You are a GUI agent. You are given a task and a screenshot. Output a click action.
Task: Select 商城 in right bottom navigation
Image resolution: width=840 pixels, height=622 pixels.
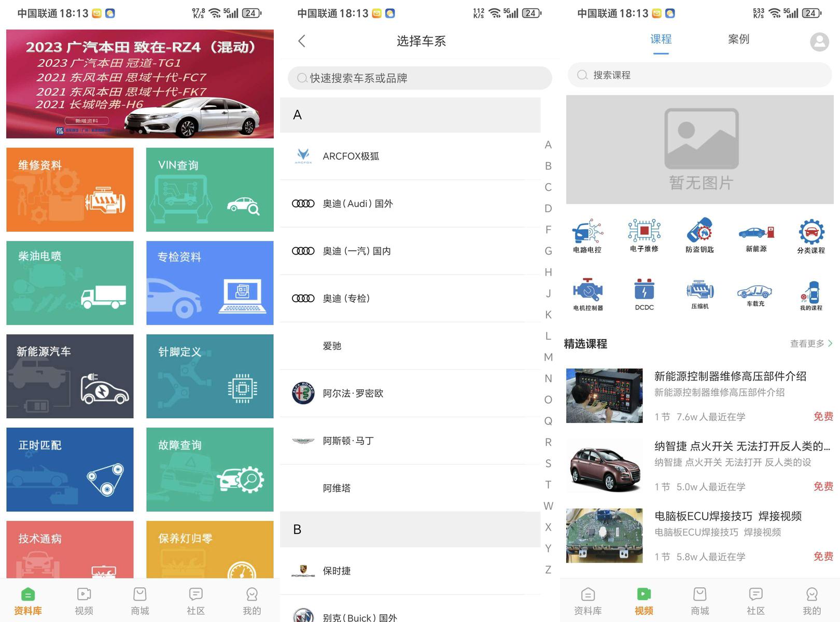700,601
